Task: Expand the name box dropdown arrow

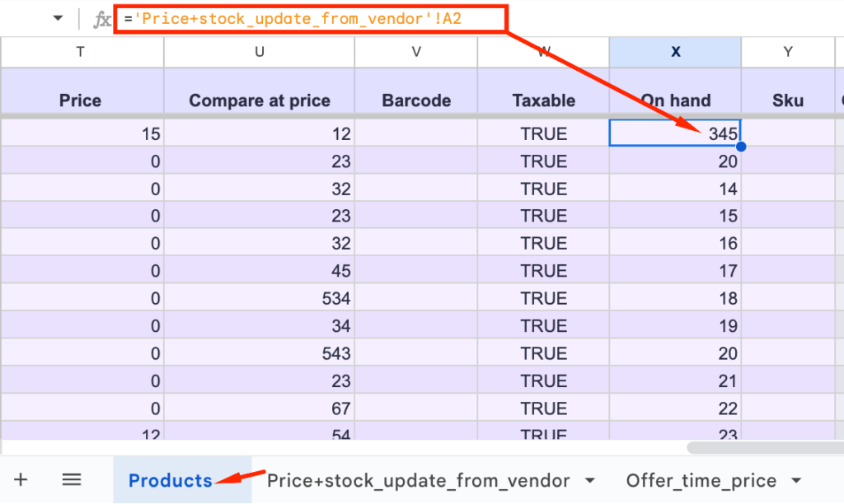Action: pyautogui.click(x=58, y=19)
